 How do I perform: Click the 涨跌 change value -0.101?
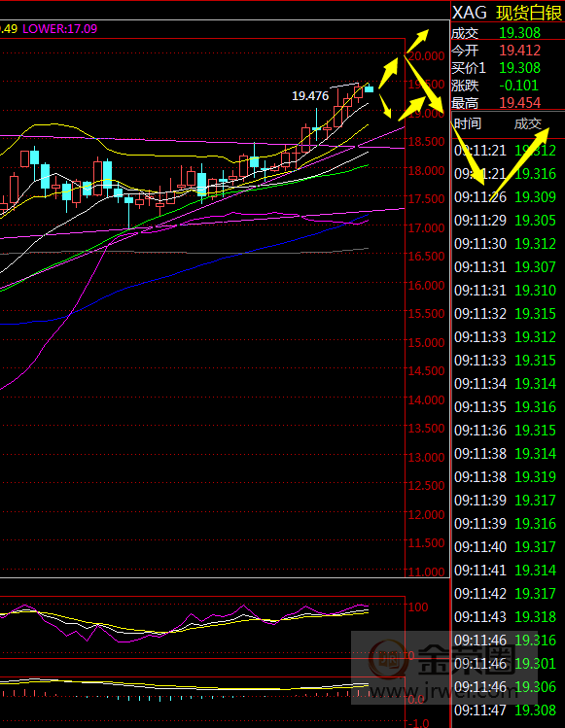click(x=518, y=86)
